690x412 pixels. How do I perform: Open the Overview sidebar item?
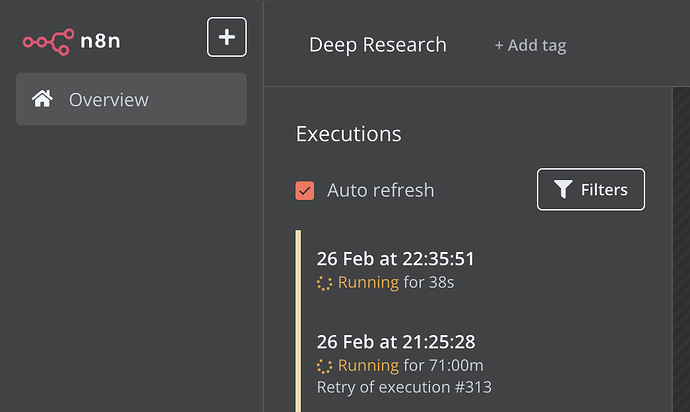(x=131, y=99)
